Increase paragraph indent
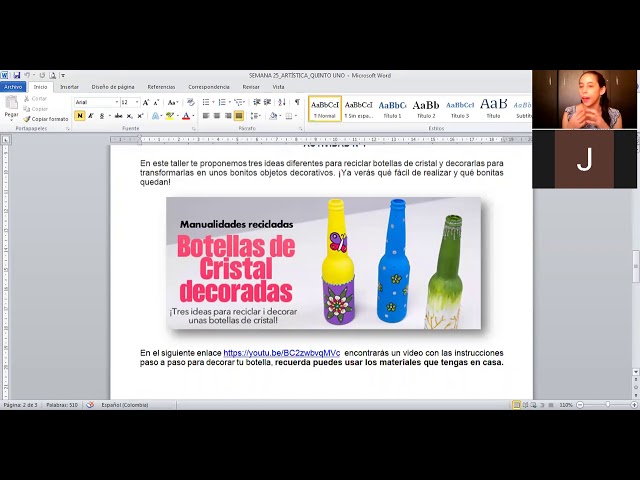 click(x=267, y=102)
